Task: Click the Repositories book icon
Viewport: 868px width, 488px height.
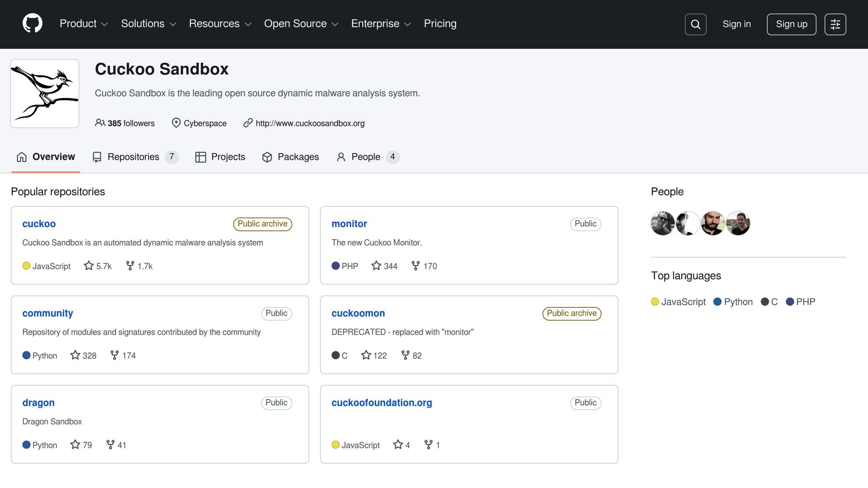Action: [97, 157]
